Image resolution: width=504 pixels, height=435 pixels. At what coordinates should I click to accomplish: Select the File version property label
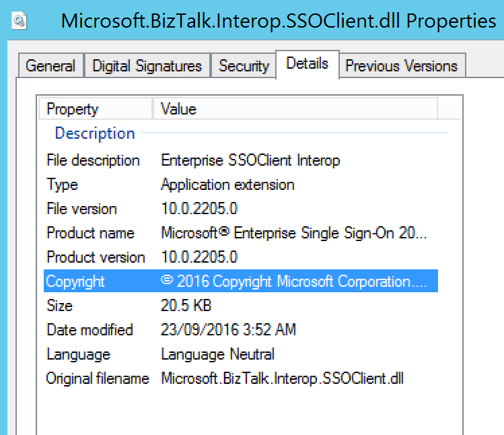pos(81,209)
